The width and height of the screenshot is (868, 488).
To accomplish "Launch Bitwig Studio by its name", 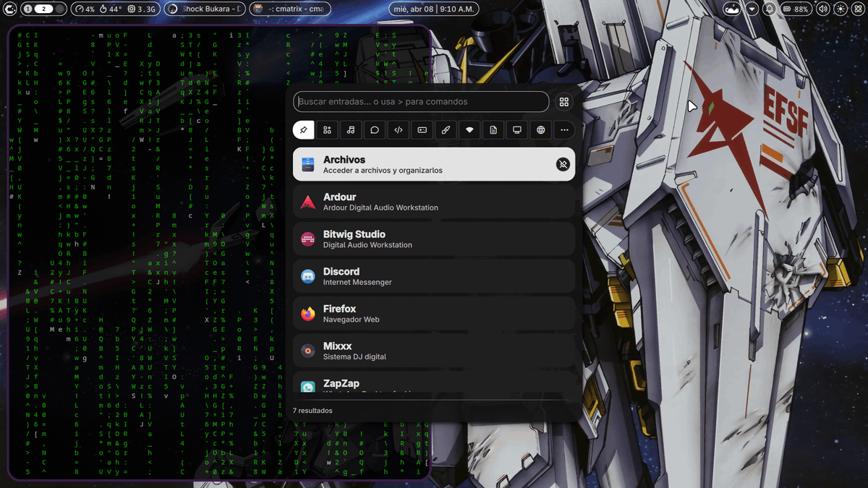I will coord(354,234).
